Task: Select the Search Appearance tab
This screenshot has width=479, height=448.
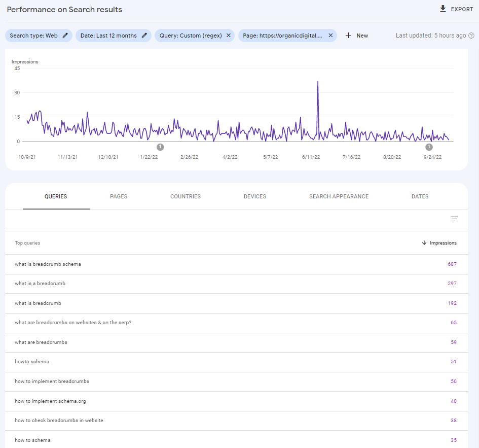Action: click(x=339, y=196)
